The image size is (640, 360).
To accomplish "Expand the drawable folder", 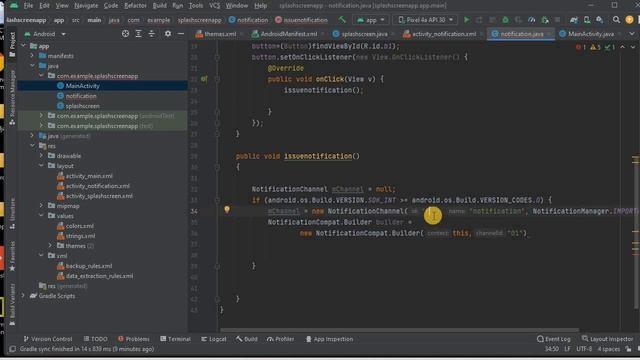I will coord(41,156).
